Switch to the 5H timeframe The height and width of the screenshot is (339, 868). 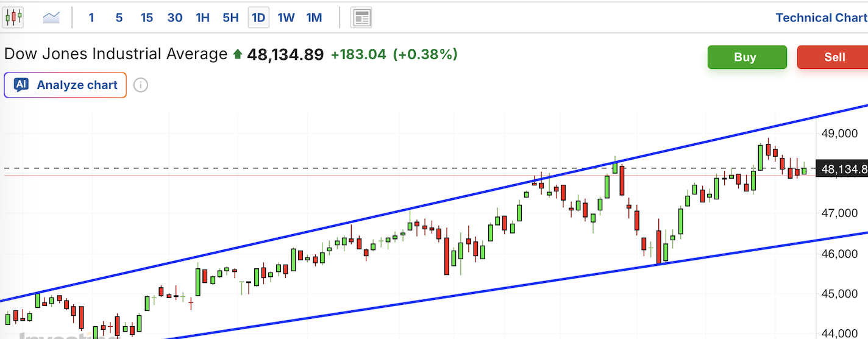(x=230, y=18)
